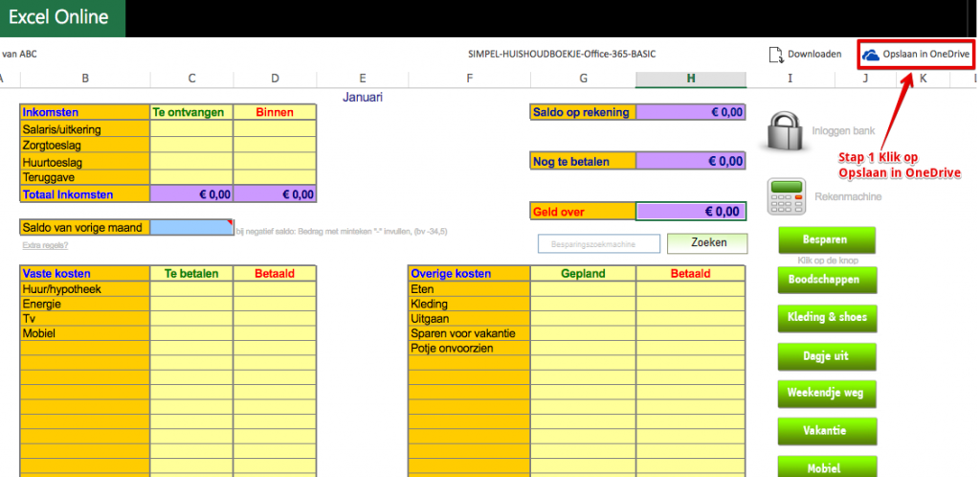Select the Januari month heading
The width and height of the screenshot is (980, 477).
(363, 97)
